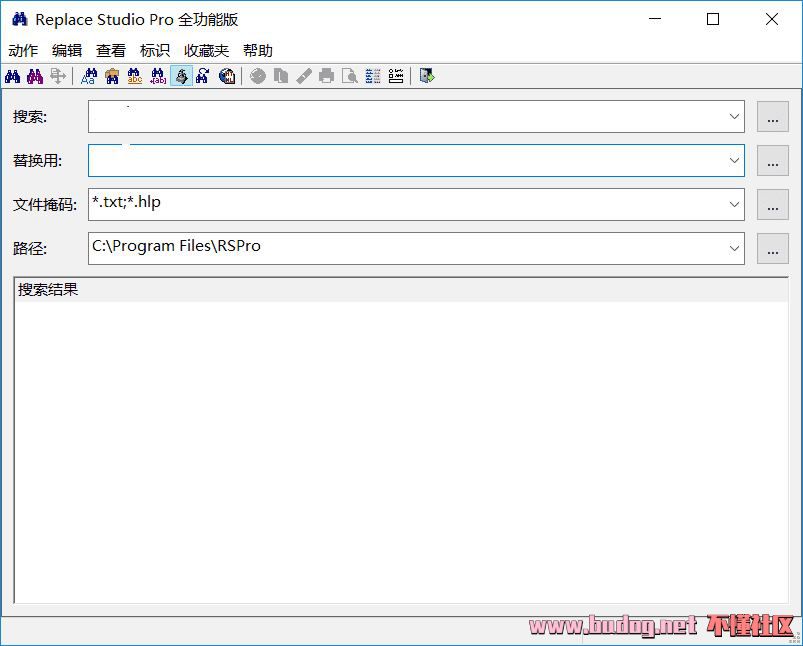Click the globe search toolbar icon

click(x=227, y=76)
